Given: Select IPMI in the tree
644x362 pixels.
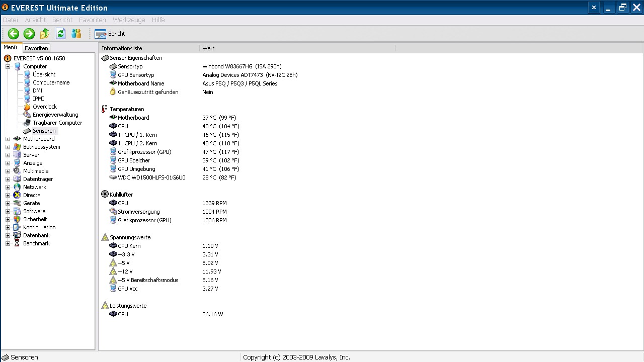Looking at the screenshot, I should tap(39, 99).
